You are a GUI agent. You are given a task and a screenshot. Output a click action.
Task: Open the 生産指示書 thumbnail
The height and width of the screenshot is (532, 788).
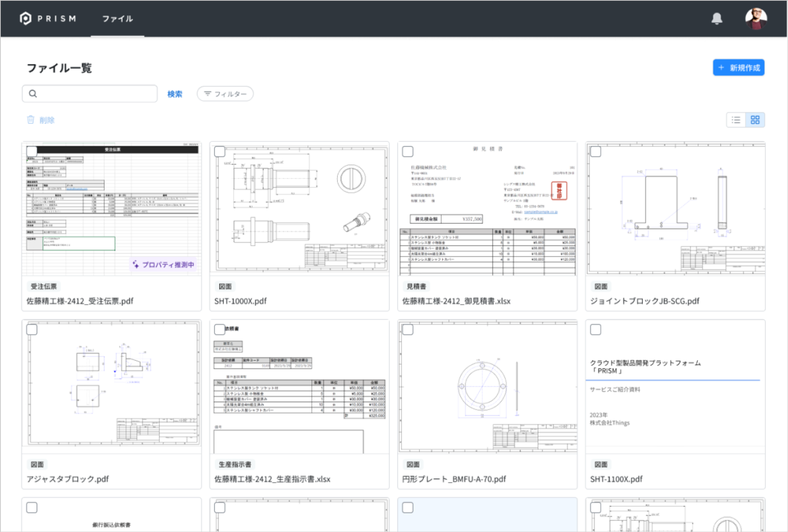(x=299, y=387)
